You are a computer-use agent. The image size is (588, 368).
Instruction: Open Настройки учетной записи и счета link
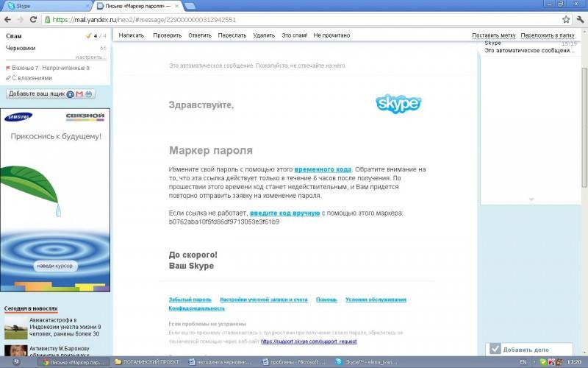(x=264, y=300)
